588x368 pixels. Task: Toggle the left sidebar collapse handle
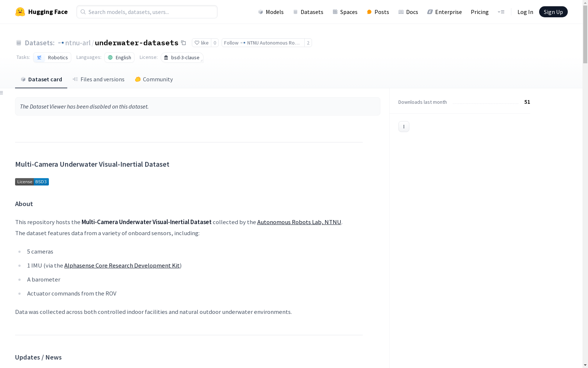pyautogui.click(x=2, y=93)
